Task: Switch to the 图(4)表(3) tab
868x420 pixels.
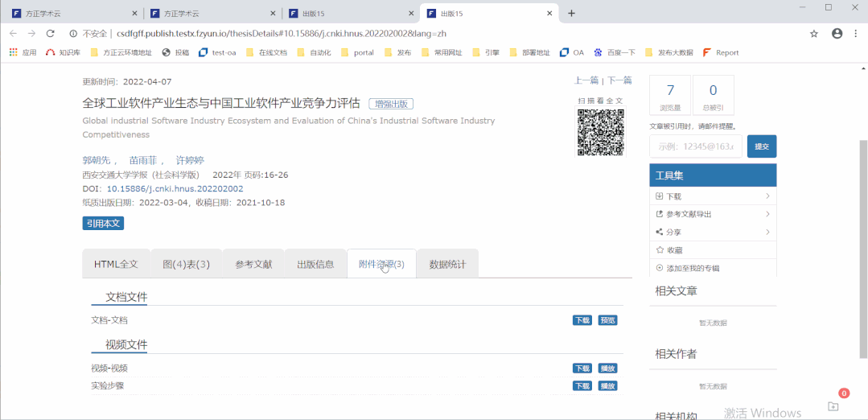Action: 187,264
